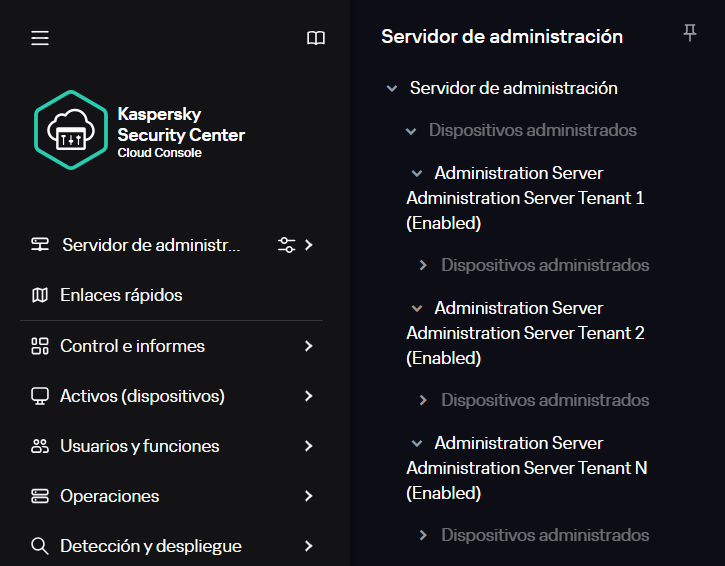Click the Enlaces rápidos map icon
This screenshot has height=566, width=725.
40,295
